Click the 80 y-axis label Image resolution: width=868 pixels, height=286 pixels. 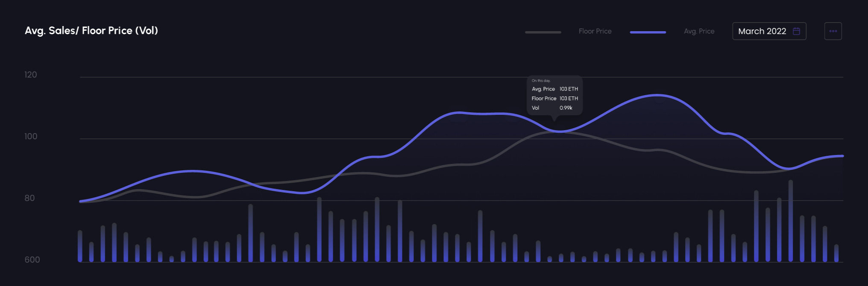coord(29,198)
